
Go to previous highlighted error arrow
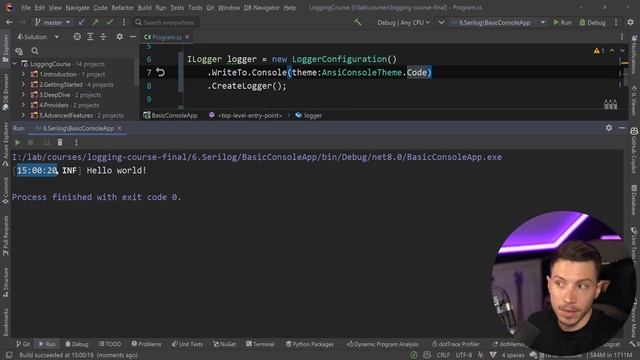(x=612, y=51)
